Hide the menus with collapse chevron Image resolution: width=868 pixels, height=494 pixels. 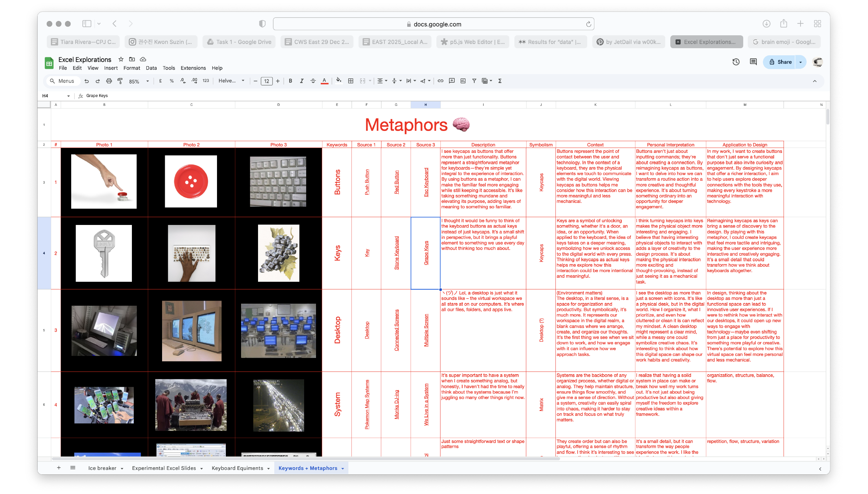[x=815, y=81]
